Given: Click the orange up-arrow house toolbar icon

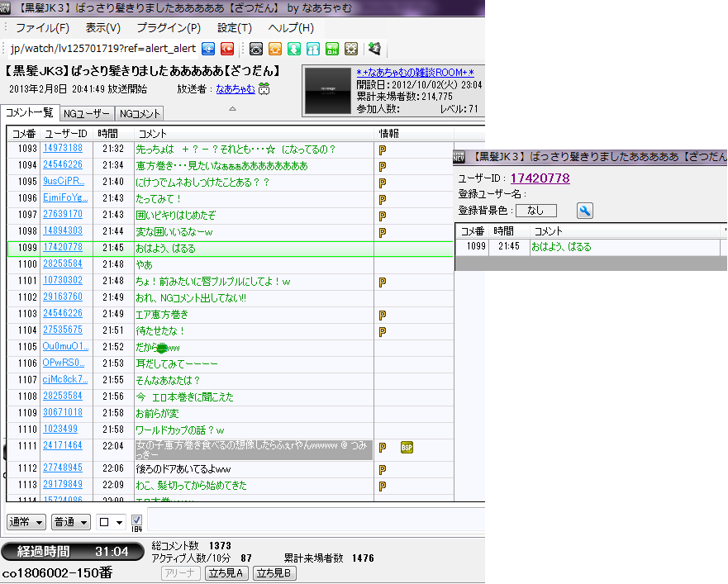Looking at the screenshot, I should click(275, 48).
